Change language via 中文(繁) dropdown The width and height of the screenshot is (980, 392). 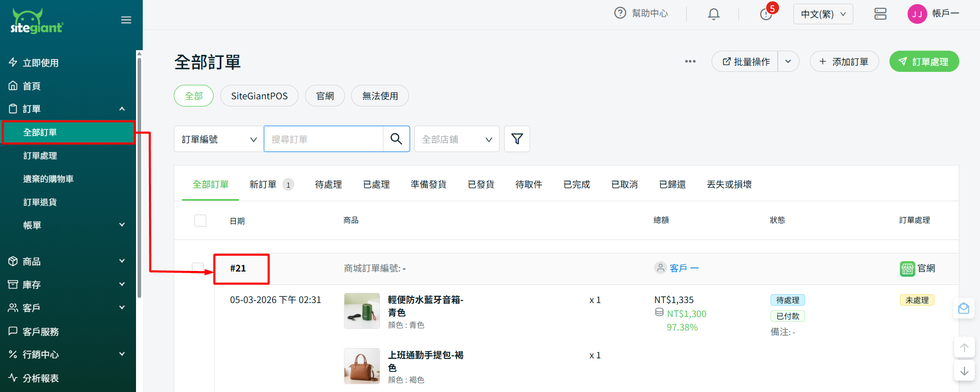tap(823, 14)
